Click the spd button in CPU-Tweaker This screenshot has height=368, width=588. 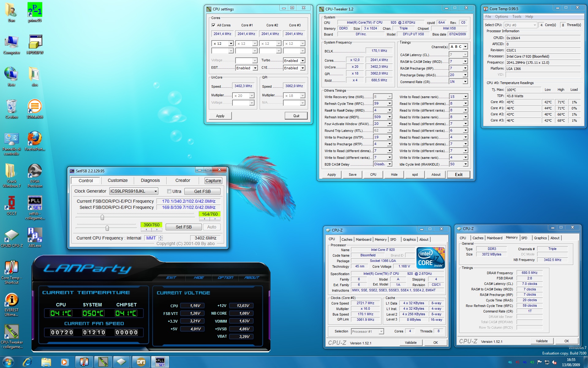pyautogui.click(x=415, y=174)
